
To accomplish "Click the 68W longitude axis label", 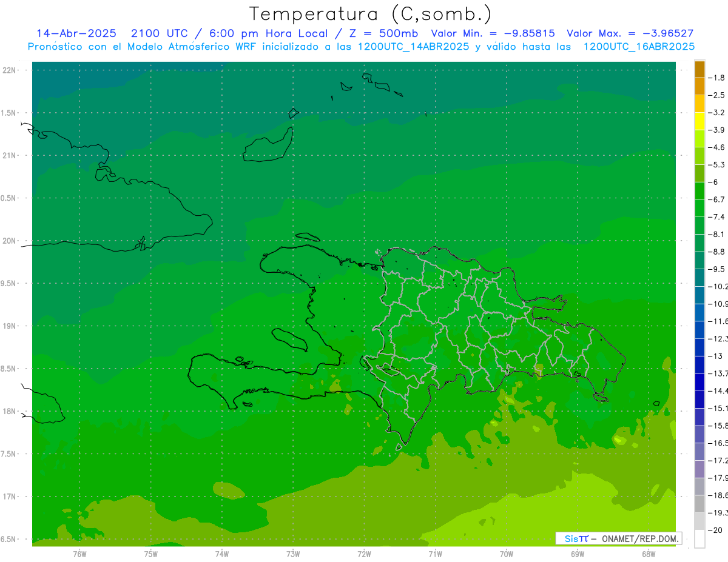I will [648, 554].
